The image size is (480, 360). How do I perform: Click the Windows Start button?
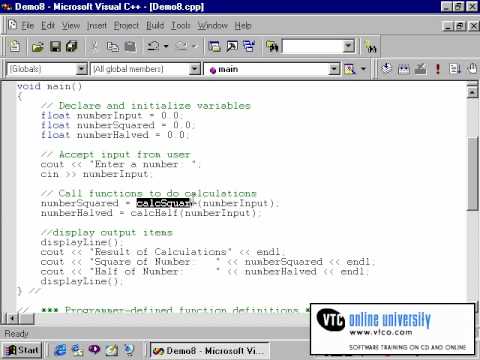coord(22,350)
